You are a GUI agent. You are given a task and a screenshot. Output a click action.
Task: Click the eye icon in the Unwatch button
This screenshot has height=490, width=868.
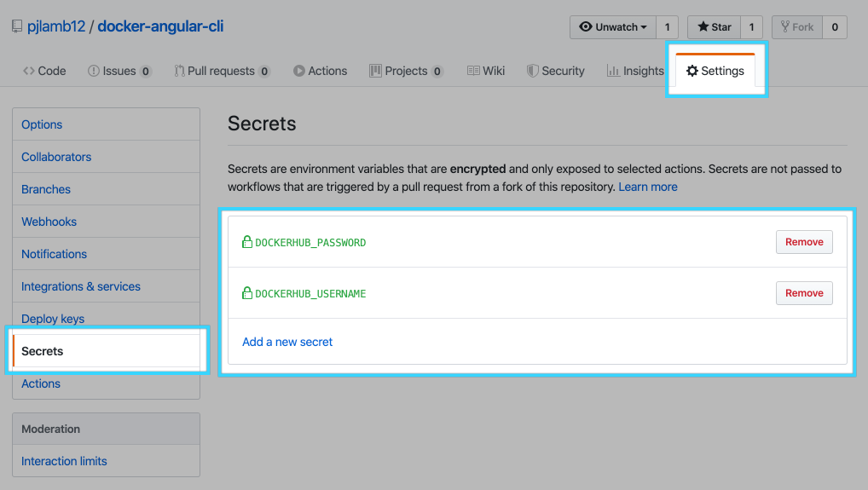pyautogui.click(x=585, y=26)
